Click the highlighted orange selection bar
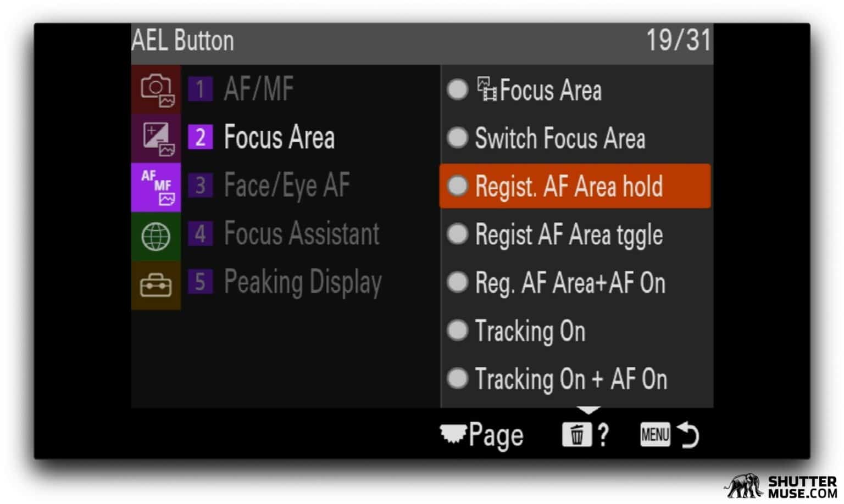The height and width of the screenshot is (504, 844). [575, 187]
